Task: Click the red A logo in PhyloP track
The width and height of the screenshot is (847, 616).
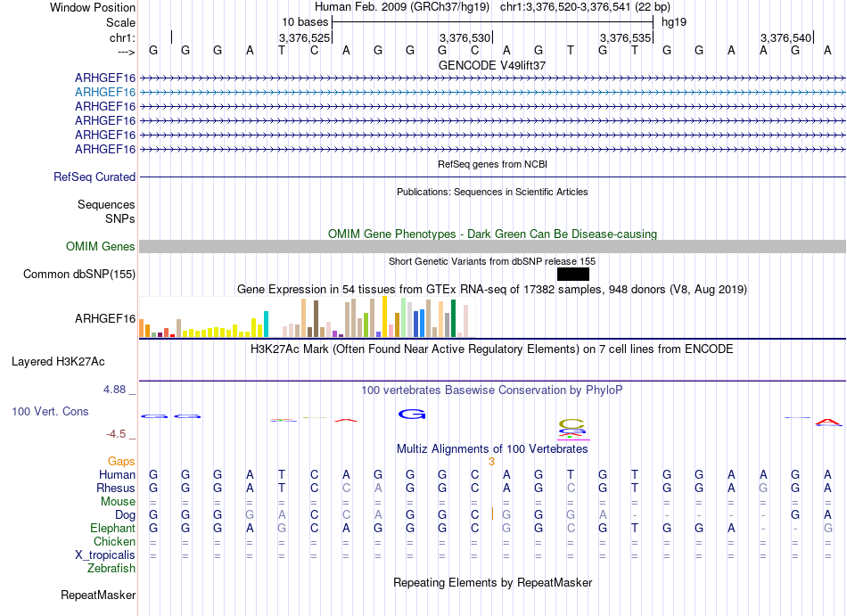Action: click(828, 422)
